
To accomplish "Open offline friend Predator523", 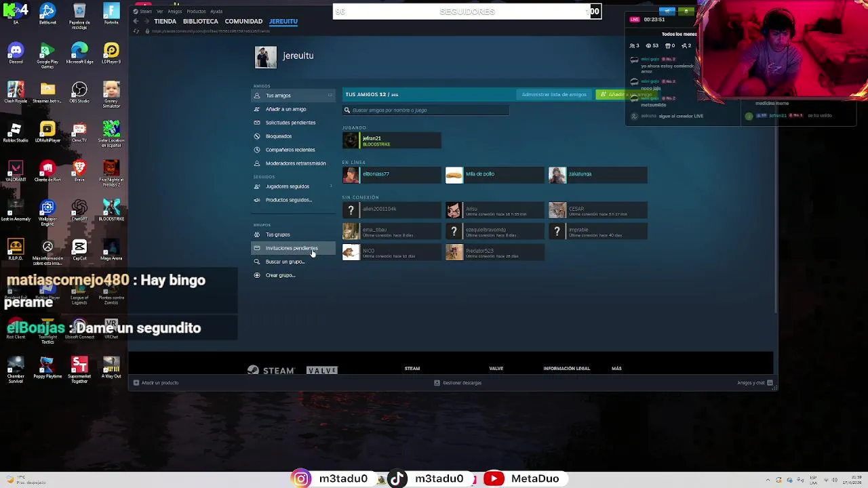I will 495,253.
